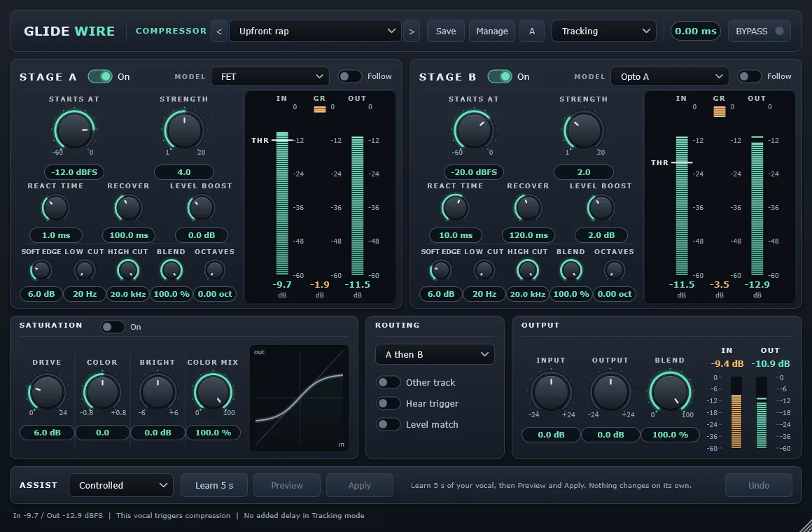
Task: Click the Saturation Bright knob
Action: coord(157,392)
